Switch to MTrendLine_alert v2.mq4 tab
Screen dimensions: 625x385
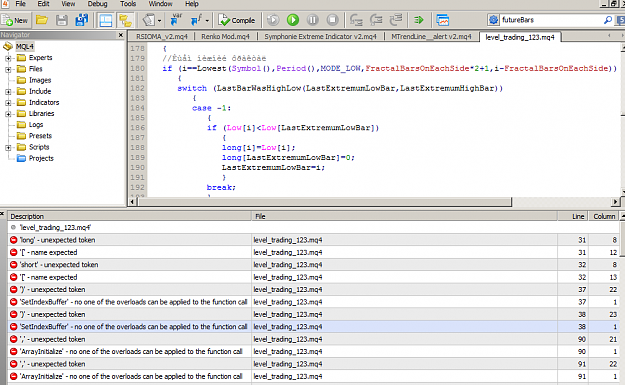point(431,37)
